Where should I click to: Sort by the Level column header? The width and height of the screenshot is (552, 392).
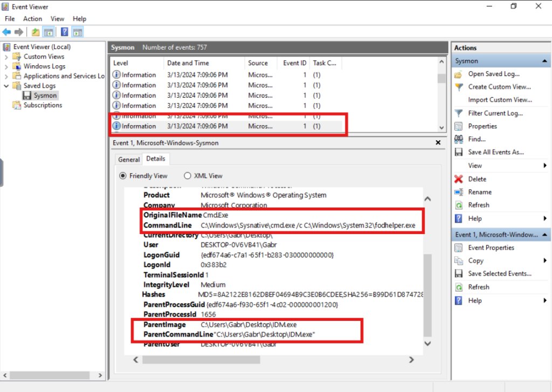(x=136, y=63)
